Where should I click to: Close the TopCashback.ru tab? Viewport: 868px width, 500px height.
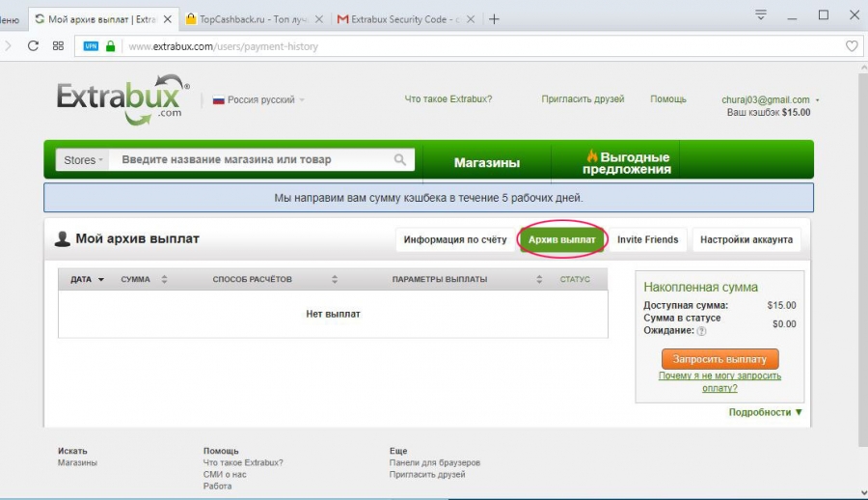click(319, 19)
